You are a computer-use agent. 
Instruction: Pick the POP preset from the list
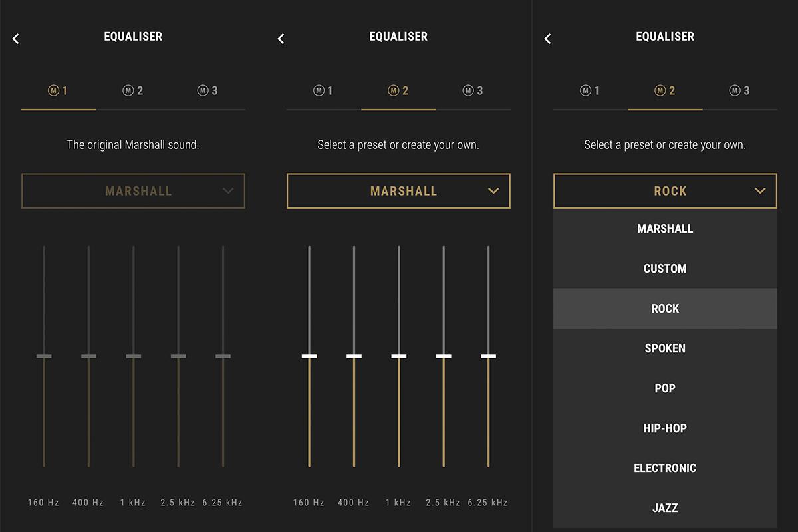click(665, 388)
